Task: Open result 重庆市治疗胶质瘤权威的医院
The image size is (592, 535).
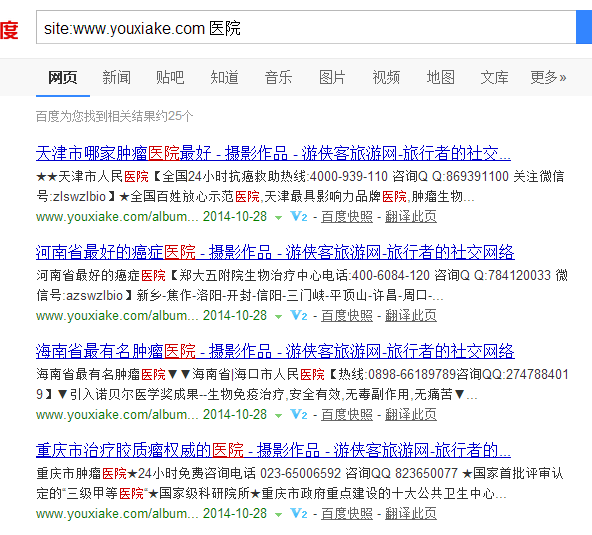Action: [273, 450]
